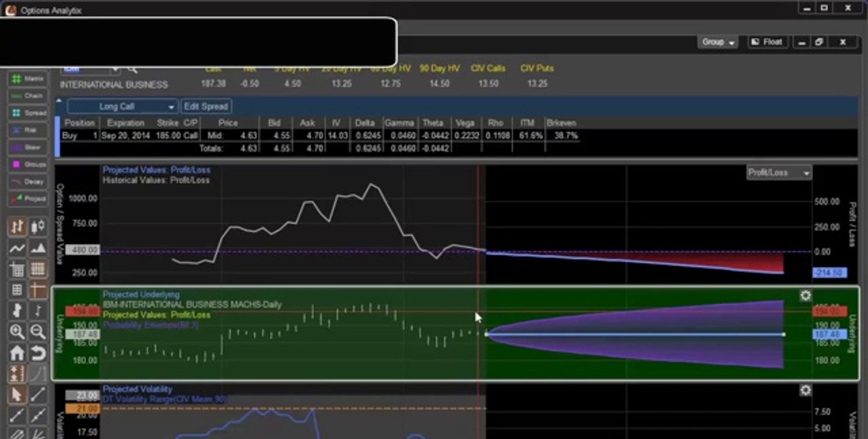Click the 90 Day HV heading
Image resolution: width=868 pixels, height=439 pixels.
tap(439, 68)
